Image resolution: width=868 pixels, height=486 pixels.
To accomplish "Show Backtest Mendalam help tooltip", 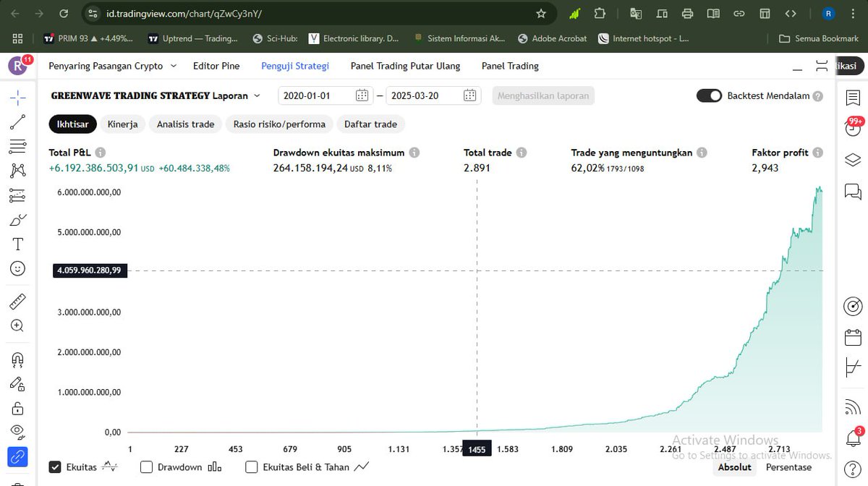I will (817, 96).
